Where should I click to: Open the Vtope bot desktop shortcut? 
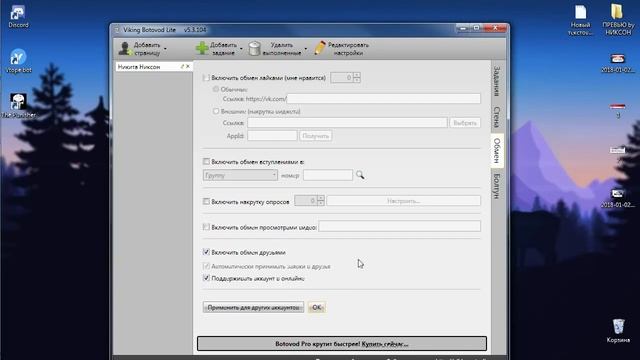[x=18, y=60]
